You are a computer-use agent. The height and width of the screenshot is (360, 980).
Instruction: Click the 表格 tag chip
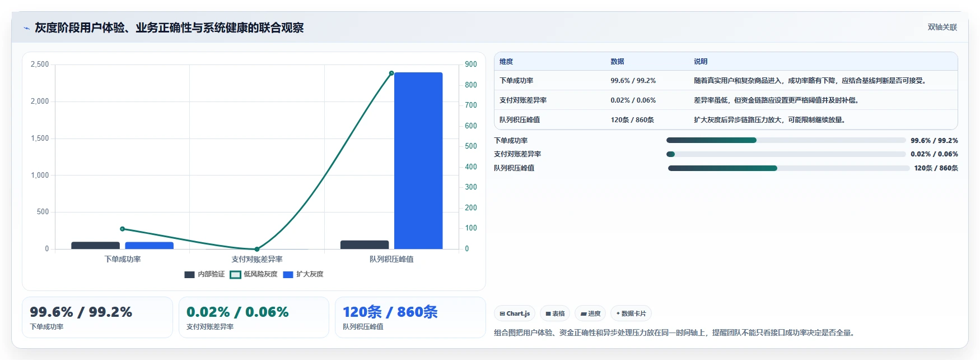pos(555,313)
